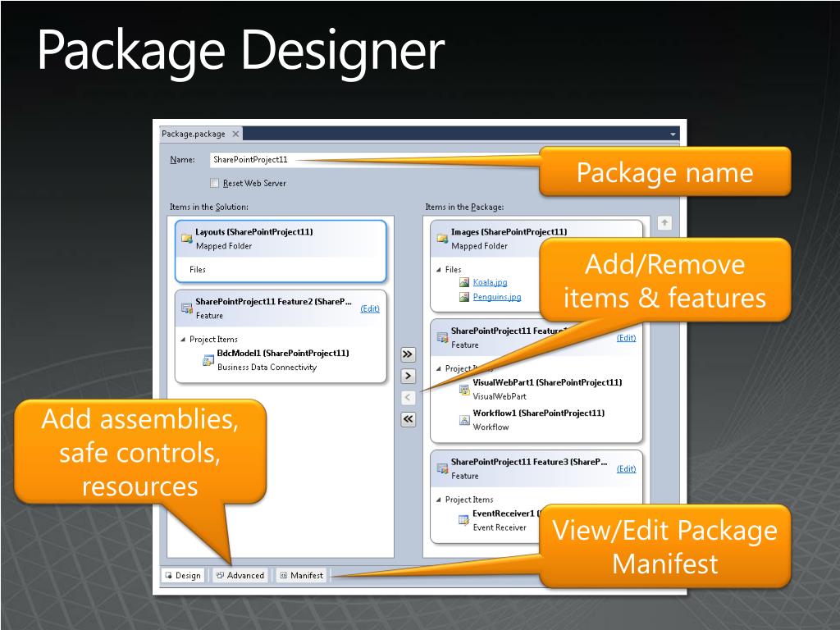
Task: Click the Images mapped folder icon
Action: [442, 239]
